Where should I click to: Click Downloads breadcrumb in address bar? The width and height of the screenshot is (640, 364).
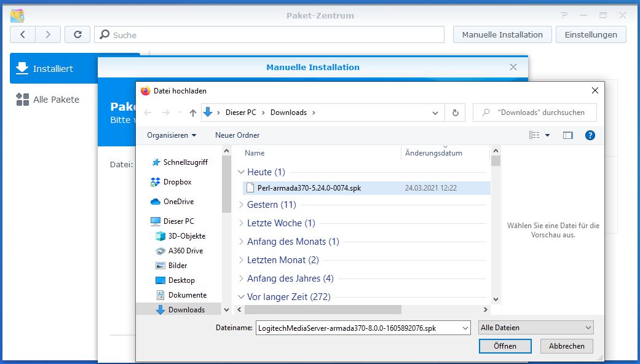click(288, 113)
